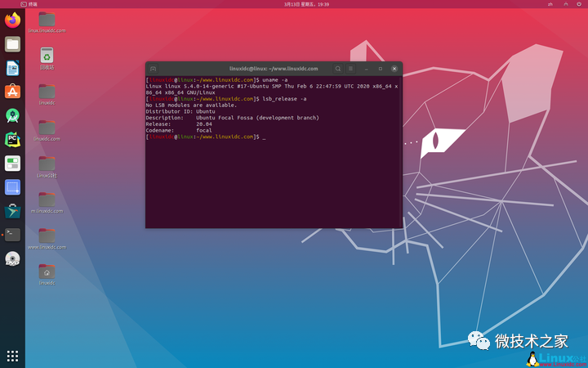Click the 'uname -a' command text
588x368 pixels.
pos(275,80)
